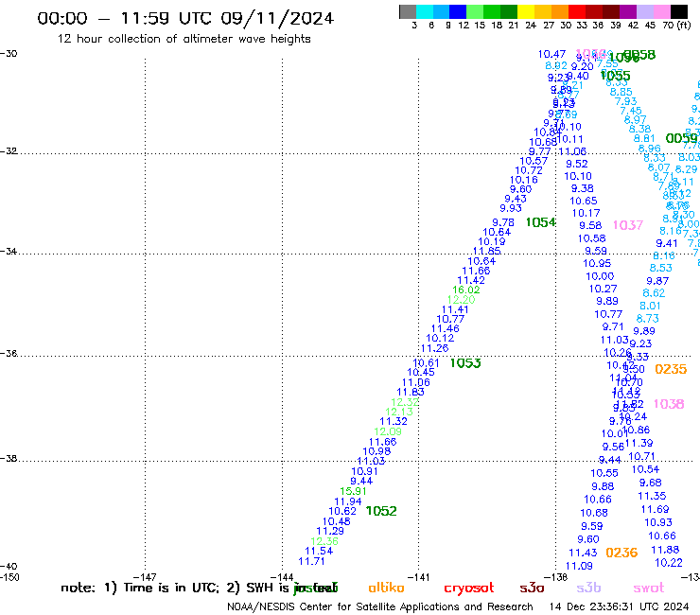
Task: Click the '14 Dec 23:36:31 UTC 2024' timestamp
Action: click(619, 606)
